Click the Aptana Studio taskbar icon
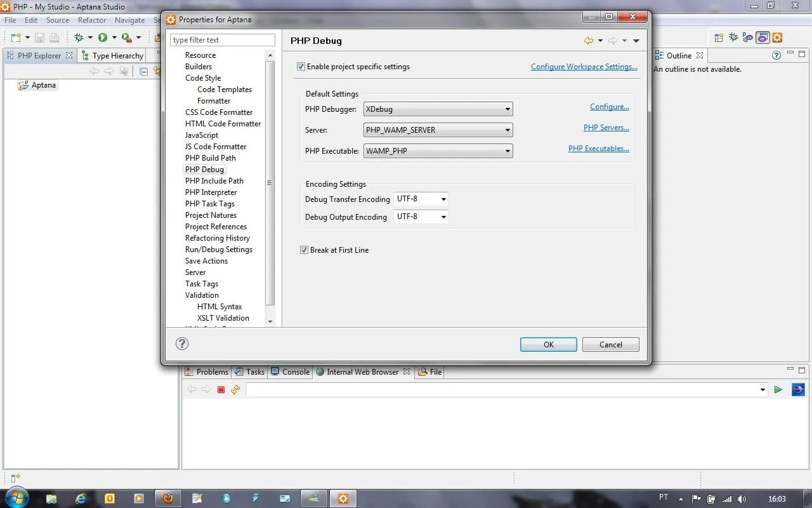Viewport: 812px width, 508px height. pyautogui.click(x=343, y=498)
